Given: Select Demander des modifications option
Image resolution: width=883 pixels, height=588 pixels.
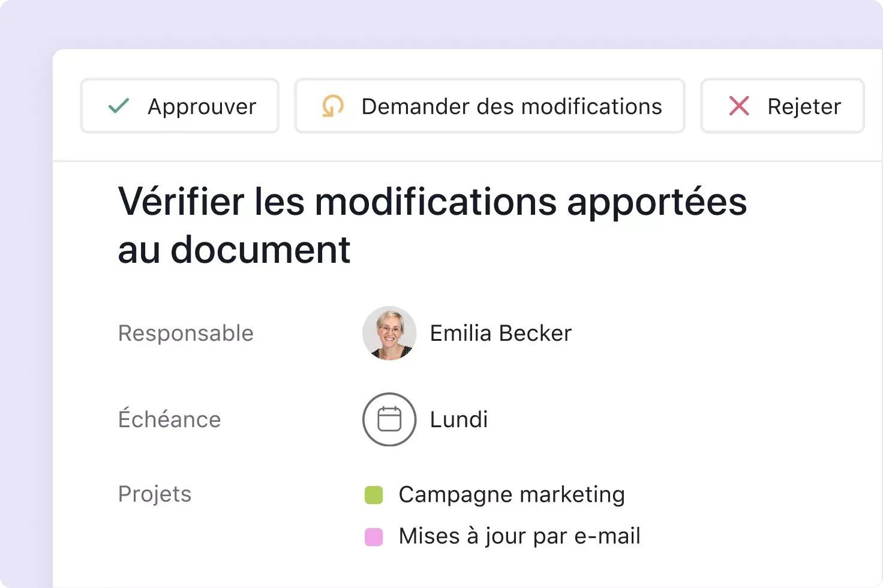Looking at the screenshot, I should tap(489, 106).
